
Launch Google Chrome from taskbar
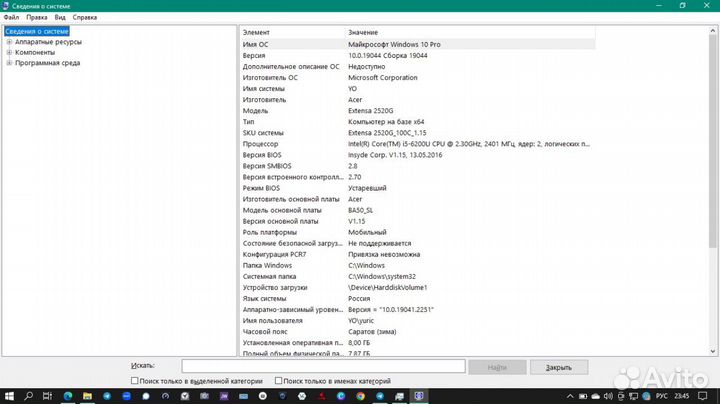click(x=360, y=396)
